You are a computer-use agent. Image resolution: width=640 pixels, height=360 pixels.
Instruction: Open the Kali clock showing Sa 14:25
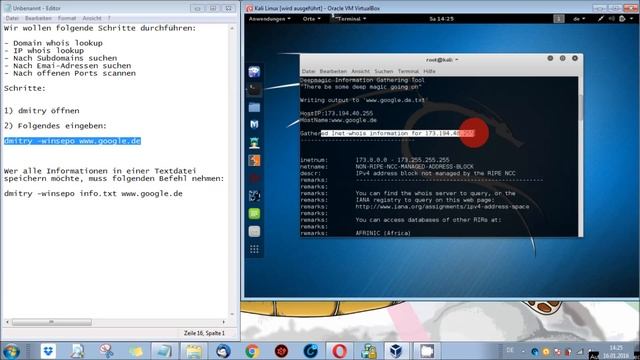tap(441, 19)
